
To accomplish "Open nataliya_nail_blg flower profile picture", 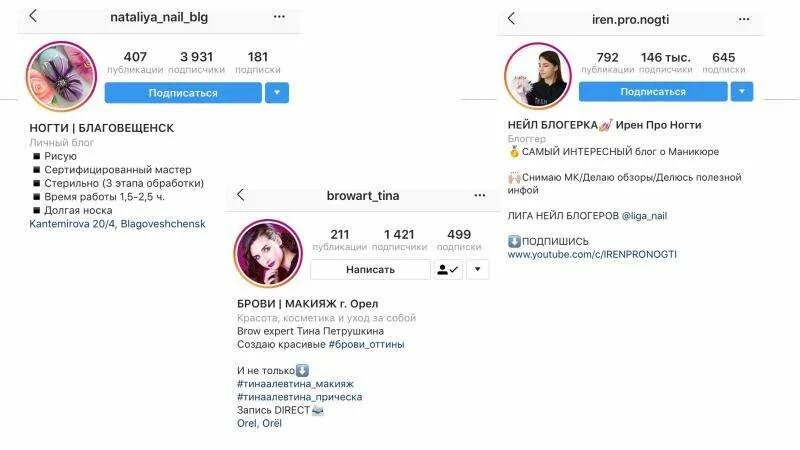I will click(x=62, y=77).
